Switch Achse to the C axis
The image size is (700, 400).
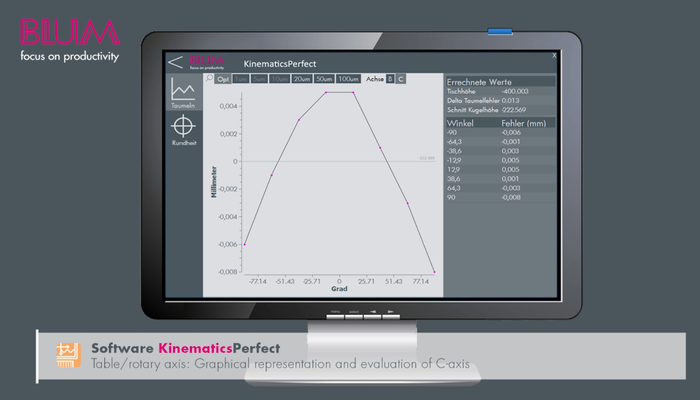pos(400,79)
